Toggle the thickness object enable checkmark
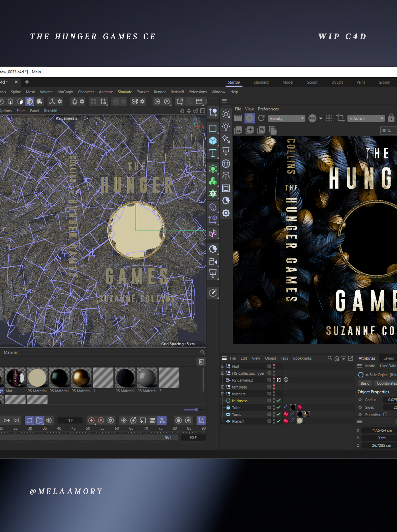Image resolution: width=397 pixels, height=532 pixels. pos(278,401)
